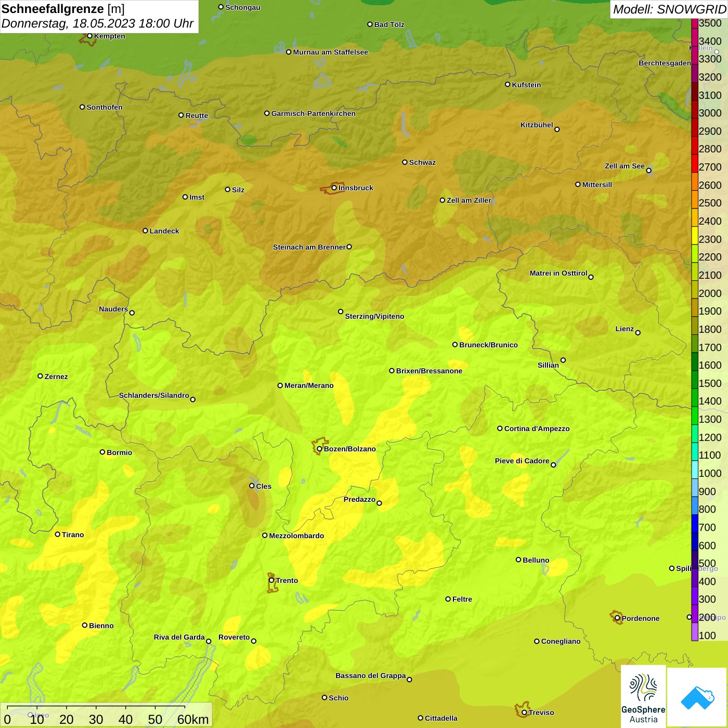Click the Bassano del Grappa label
The height and width of the screenshot is (728, 728).
coord(370,675)
